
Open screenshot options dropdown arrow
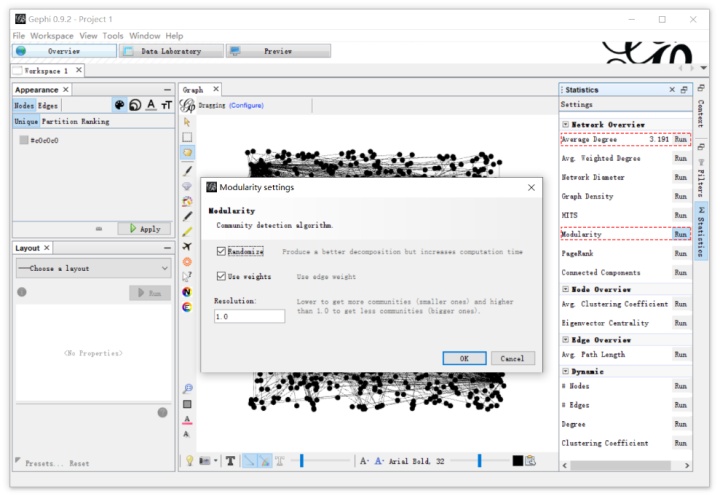click(215, 460)
